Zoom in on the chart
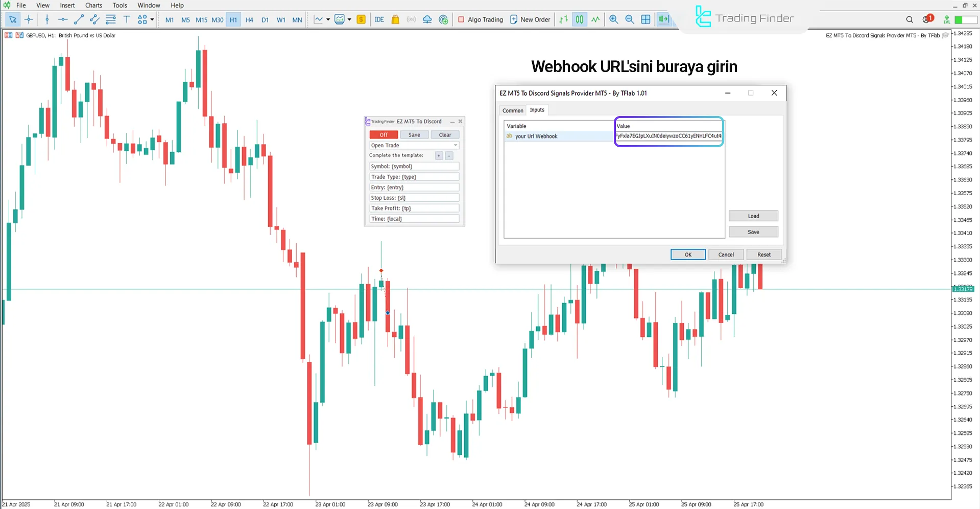980x509 pixels. (x=614, y=19)
